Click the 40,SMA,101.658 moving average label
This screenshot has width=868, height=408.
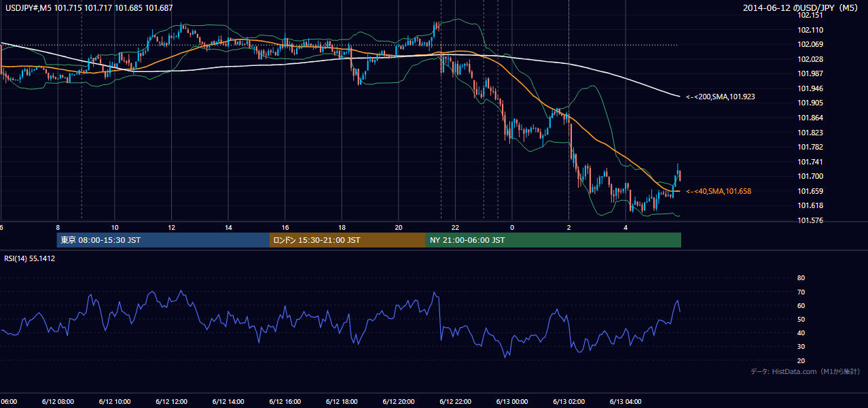[719, 192]
